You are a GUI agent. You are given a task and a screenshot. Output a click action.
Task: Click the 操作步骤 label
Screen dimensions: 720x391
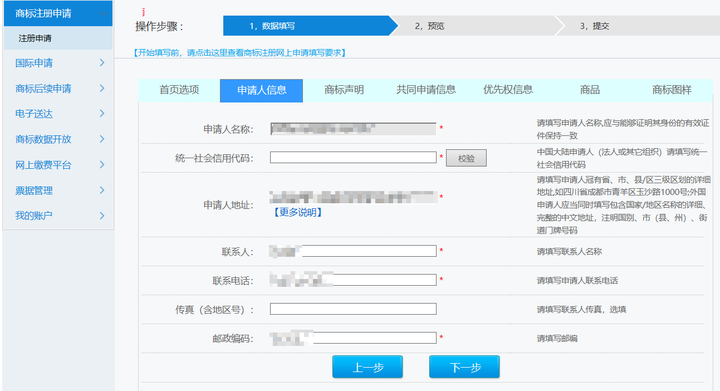(159, 27)
